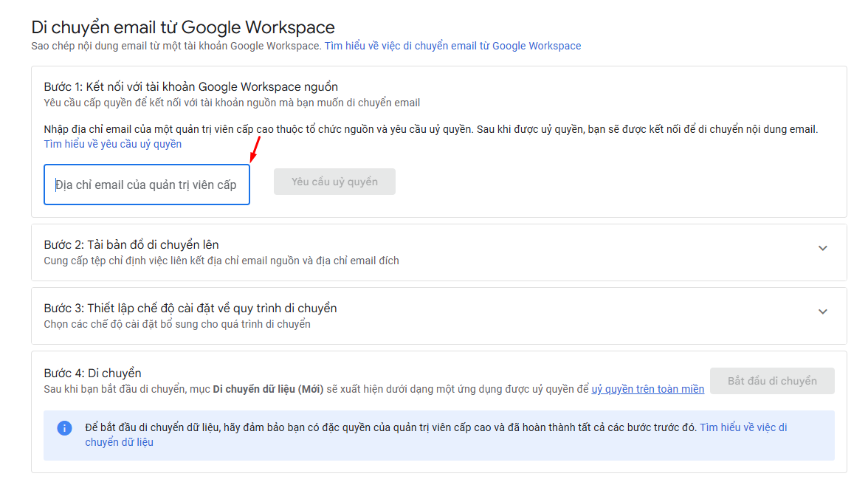Click the 'Bắt đầu di chuyển' button

pyautogui.click(x=772, y=381)
